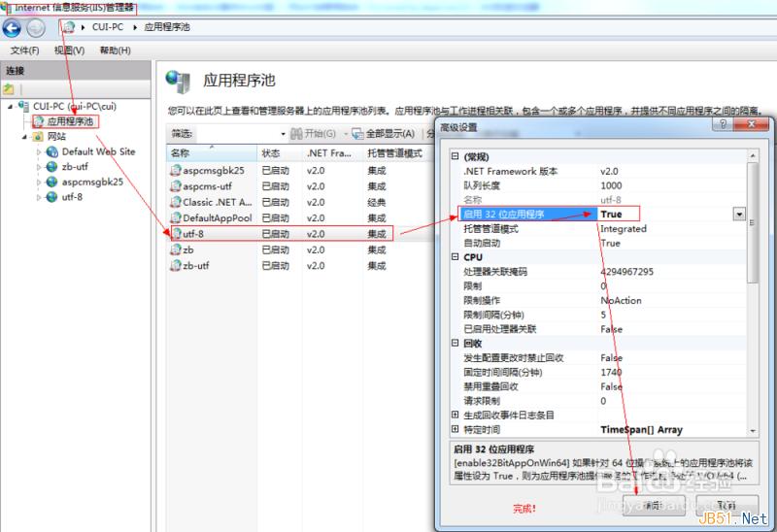Collapse the CPU property section

point(456,257)
